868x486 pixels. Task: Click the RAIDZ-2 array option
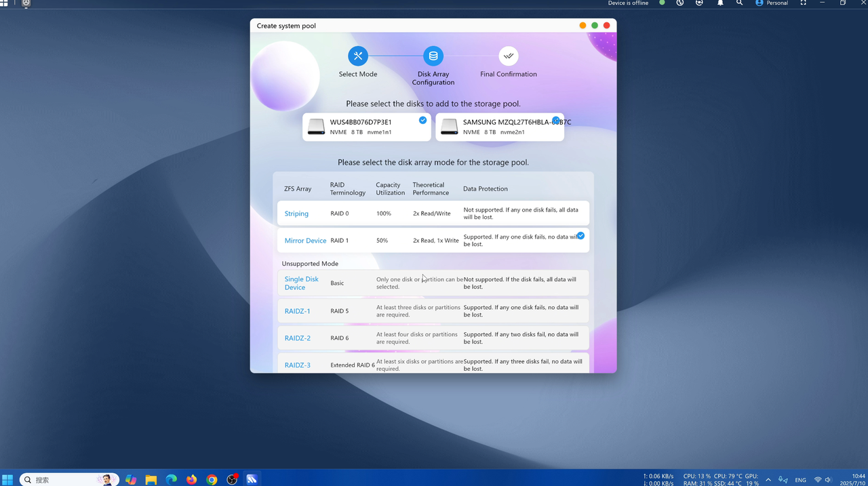(297, 338)
